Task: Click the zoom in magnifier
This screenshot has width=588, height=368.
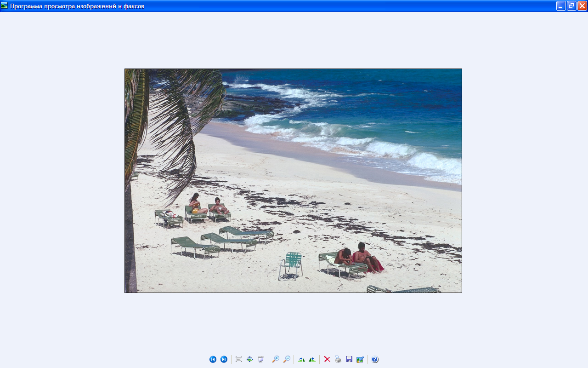Action: click(276, 359)
